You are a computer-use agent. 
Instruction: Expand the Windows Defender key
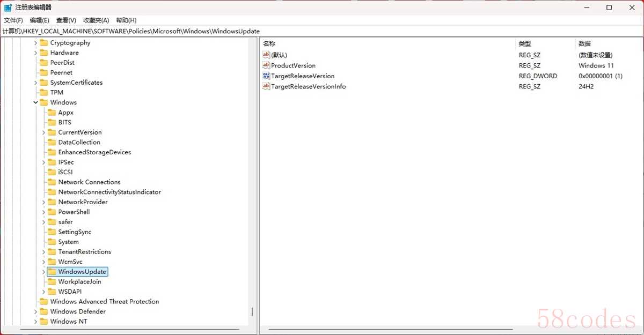pos(36,311)
